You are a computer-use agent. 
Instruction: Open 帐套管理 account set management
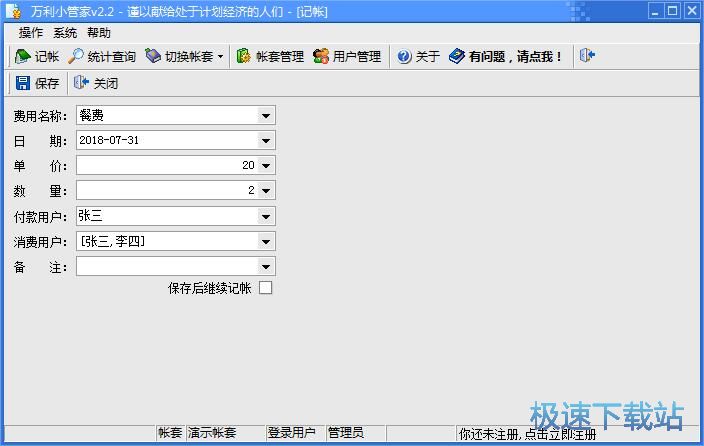(270, 56)
